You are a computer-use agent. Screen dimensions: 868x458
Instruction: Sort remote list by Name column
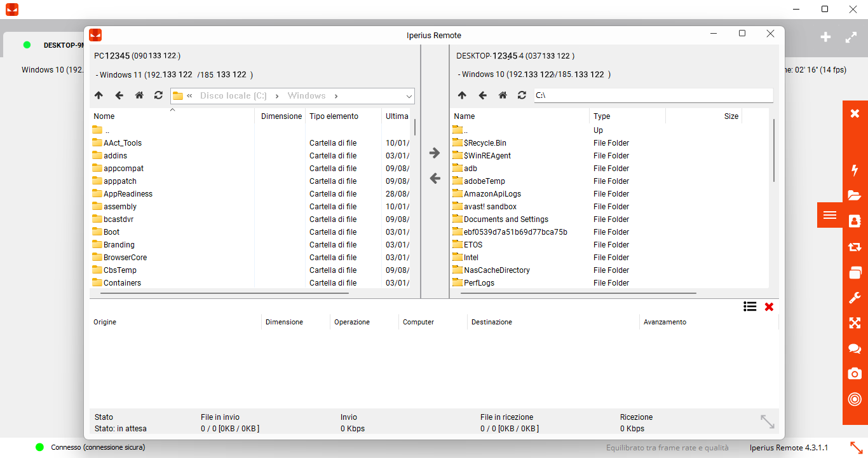pyautogui.click(x=520, y=116)
